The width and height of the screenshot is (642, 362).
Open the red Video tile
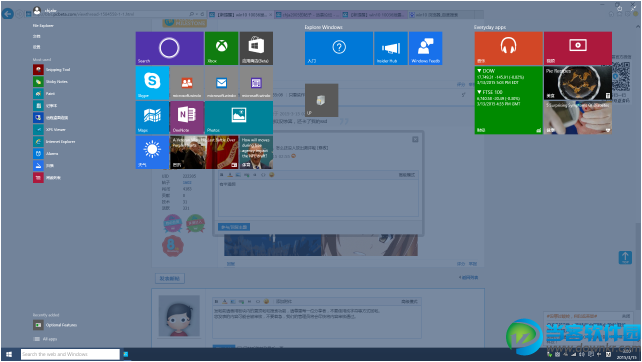click(578, 48)
